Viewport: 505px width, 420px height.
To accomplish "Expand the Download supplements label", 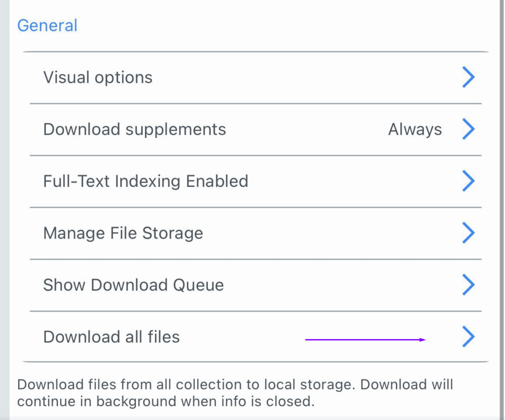I will [x=134, y=129].
